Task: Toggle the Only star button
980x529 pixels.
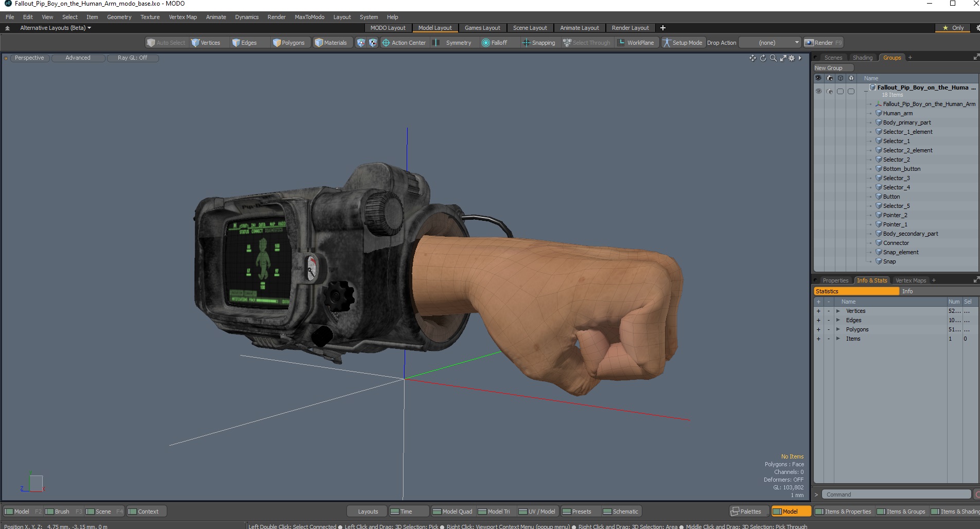Action: coord(953,28)
